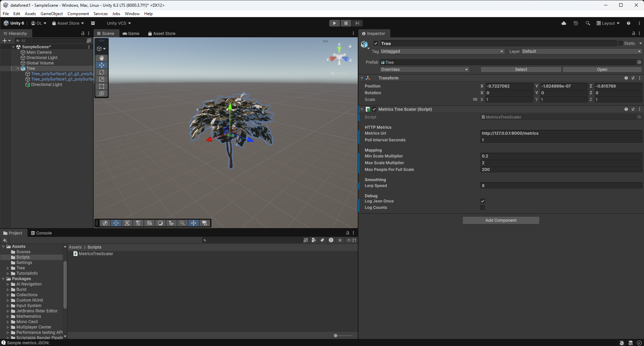Click the Play button to enter play mode
The height and width of the screenshot is (346, 644).
(334, 23)
